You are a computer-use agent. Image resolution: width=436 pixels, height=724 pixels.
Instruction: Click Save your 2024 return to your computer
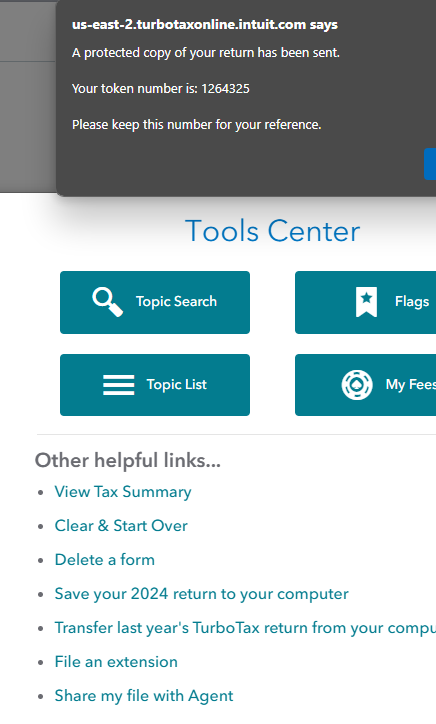coord(201,594)
